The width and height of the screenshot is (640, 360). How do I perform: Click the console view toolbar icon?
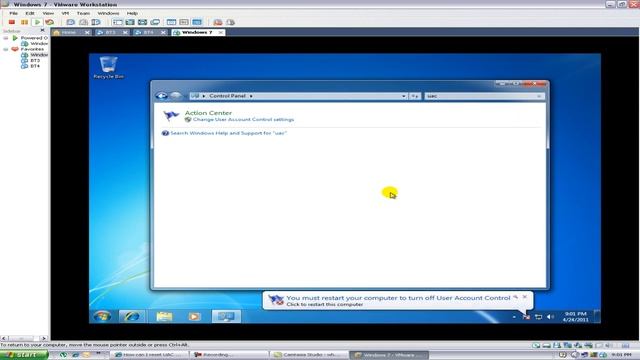click(197, 22)
